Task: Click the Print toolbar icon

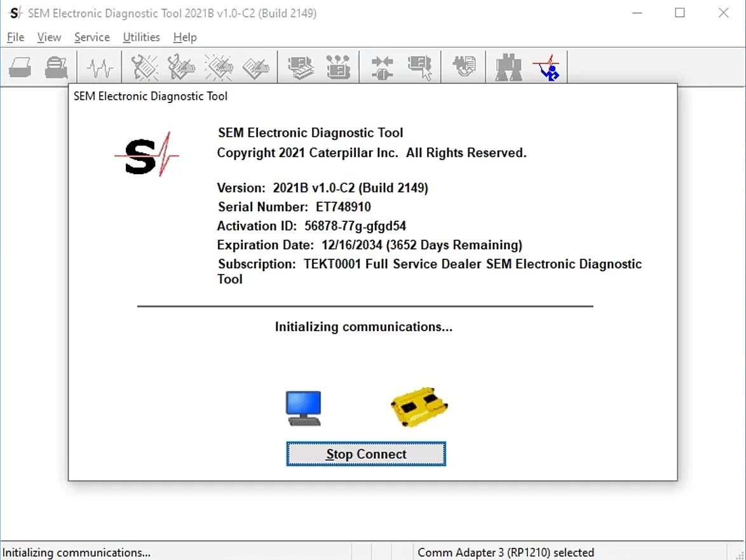Action: pyautogui.click(x=20, y=67)
